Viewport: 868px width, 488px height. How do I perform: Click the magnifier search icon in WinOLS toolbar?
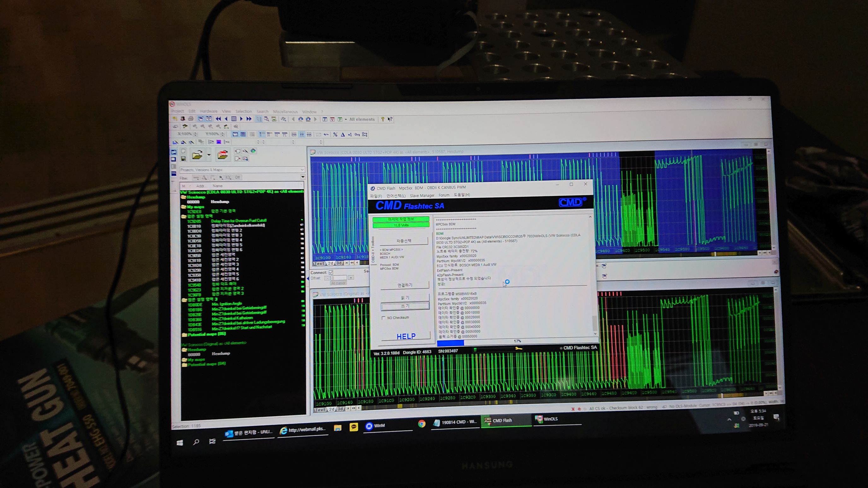point(266,119)
